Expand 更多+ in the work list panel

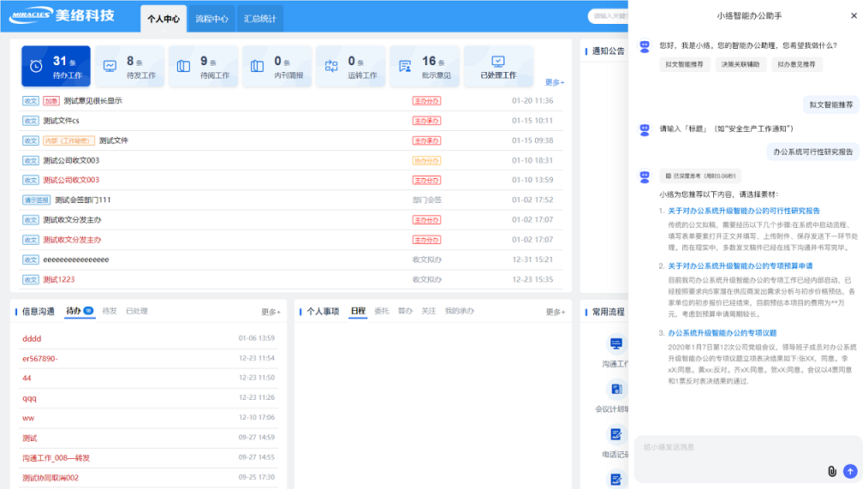(554, 82)
